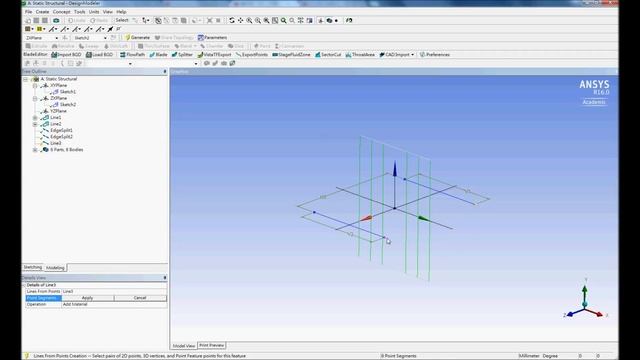
Task: Collapse the ZXPlane tree node
Action: tap(35, 98)
